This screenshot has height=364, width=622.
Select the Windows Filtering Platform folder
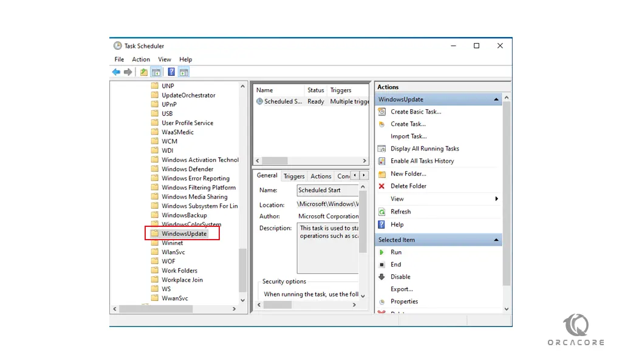point(199,187)
